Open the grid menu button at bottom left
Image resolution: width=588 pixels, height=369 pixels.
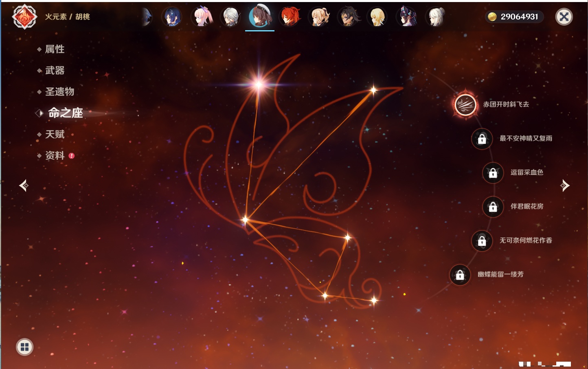coord(24,347)
